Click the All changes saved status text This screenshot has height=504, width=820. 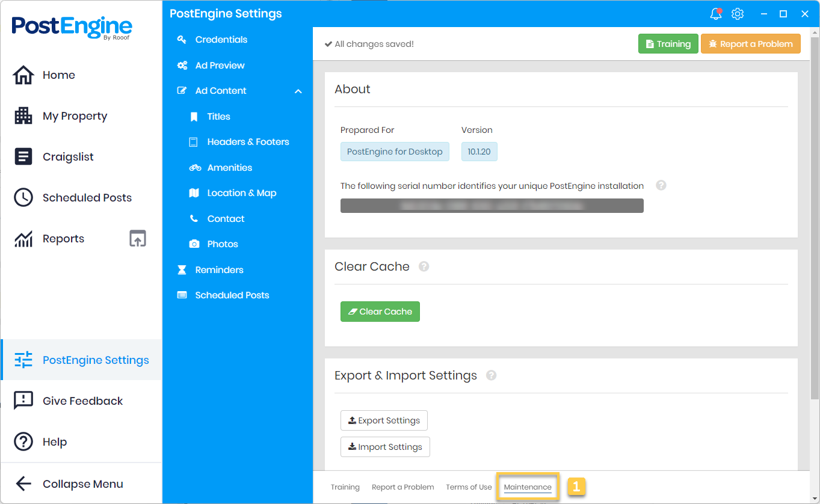pyautogui.click(x=369, y=44)
